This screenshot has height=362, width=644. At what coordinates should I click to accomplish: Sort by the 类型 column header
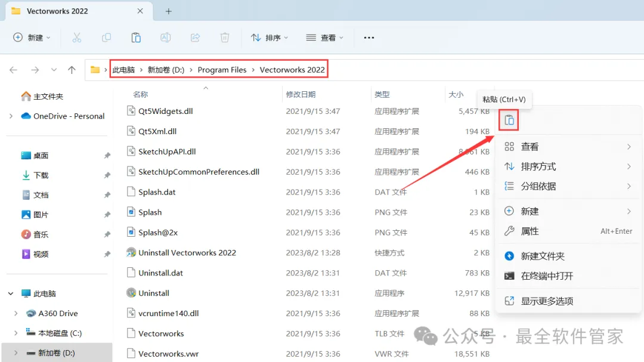(382, 94)
